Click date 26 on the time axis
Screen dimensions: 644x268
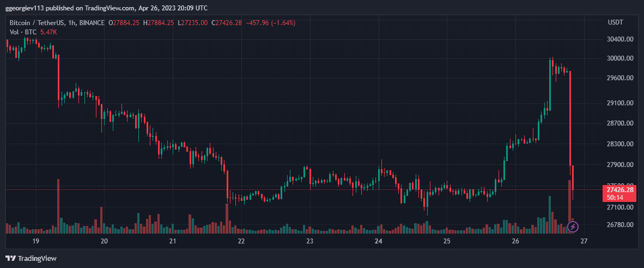[x=515, y=241]
